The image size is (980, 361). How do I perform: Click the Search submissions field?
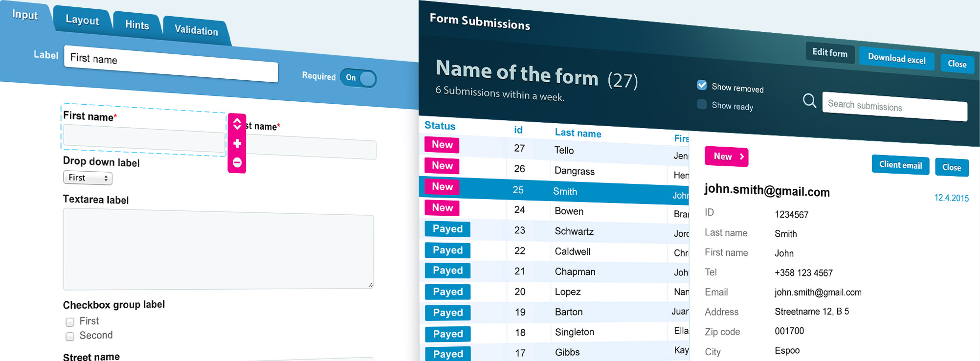[x=894, y=106]
